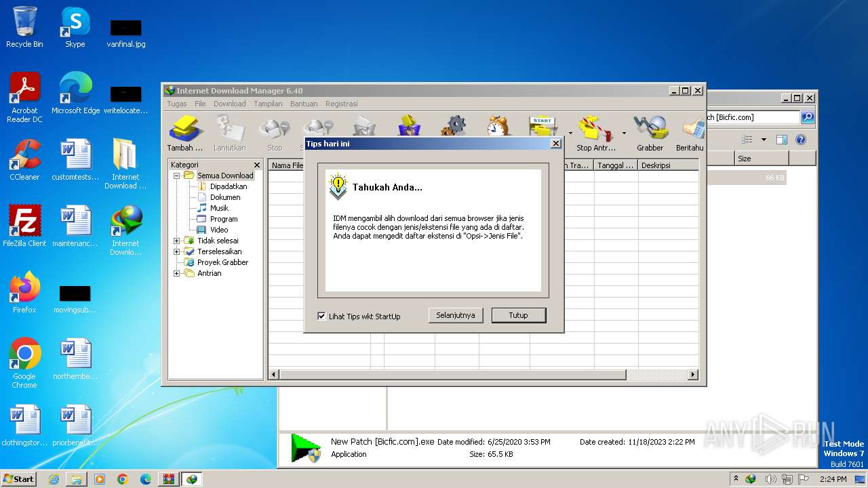The image size is (868, 488).
Task: Click the Explorer search field
Action: click(753, 117)
